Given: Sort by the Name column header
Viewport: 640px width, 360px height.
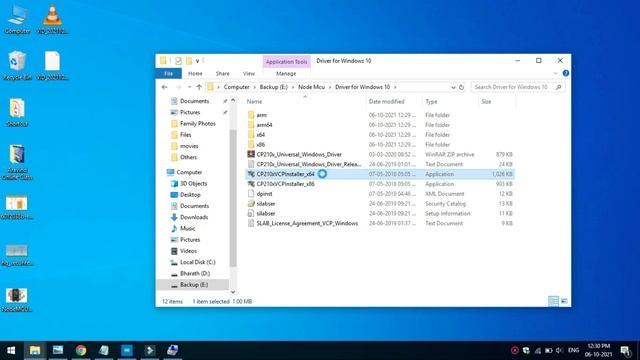Looking at the screenshot, I should [254, 102].
